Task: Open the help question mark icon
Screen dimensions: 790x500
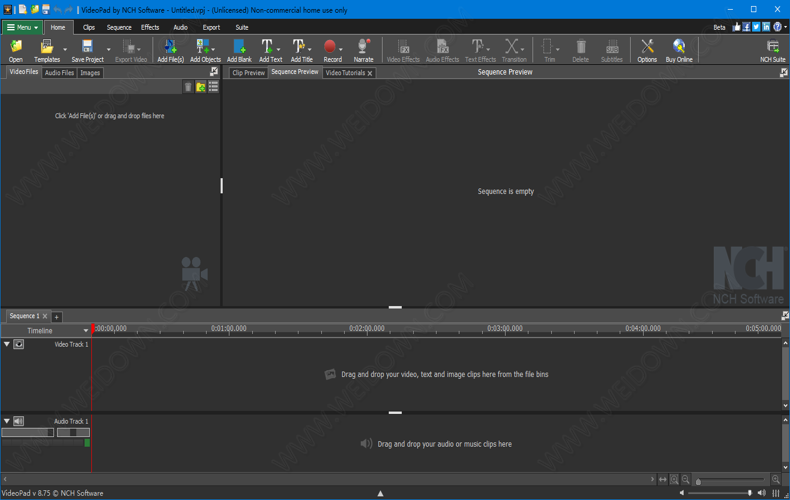Action: pyautogui.click(x=777, y=27)
